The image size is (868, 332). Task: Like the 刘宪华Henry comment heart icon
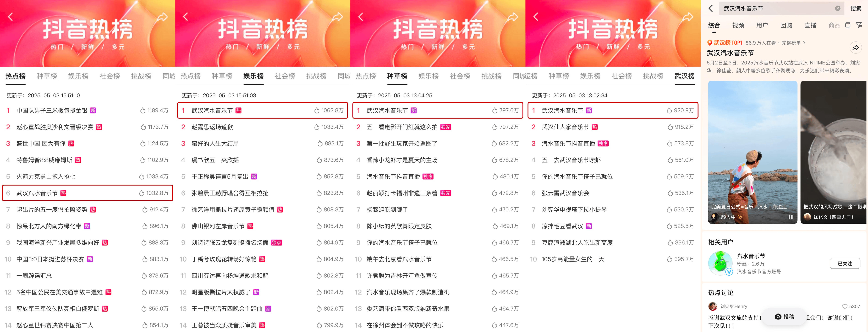pos(845,306)
